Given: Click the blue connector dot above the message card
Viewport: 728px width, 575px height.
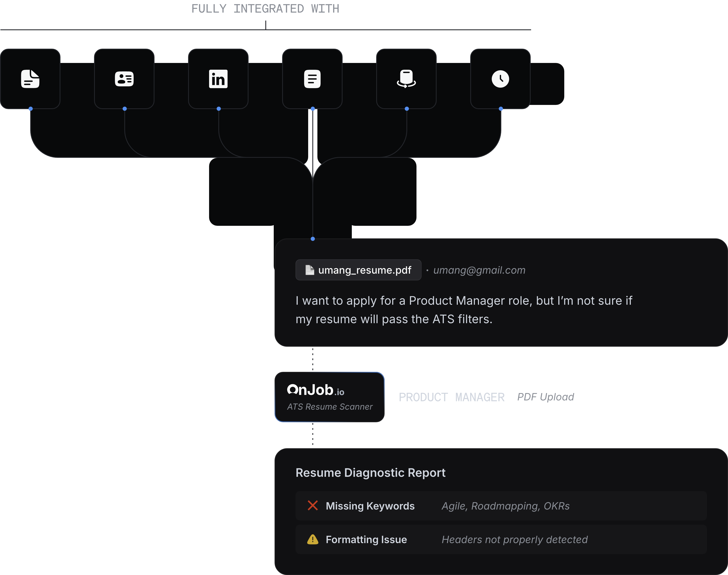Looking at the screenshot, I should click(x=313, y=239).
